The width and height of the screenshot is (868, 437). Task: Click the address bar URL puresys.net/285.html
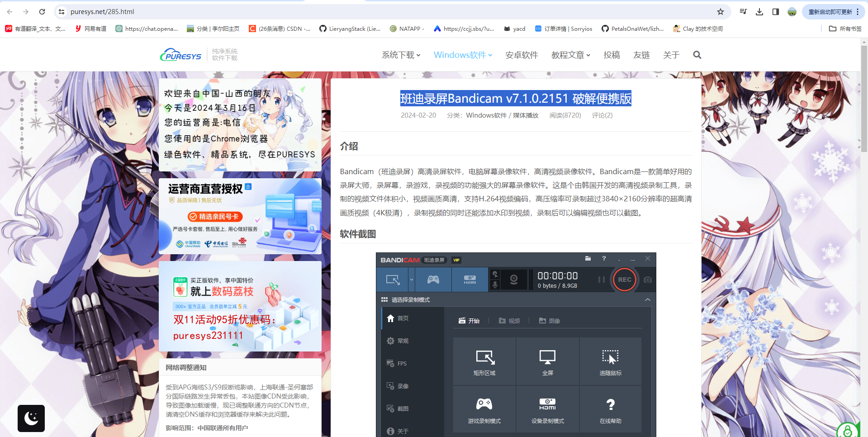pos(102,12)
